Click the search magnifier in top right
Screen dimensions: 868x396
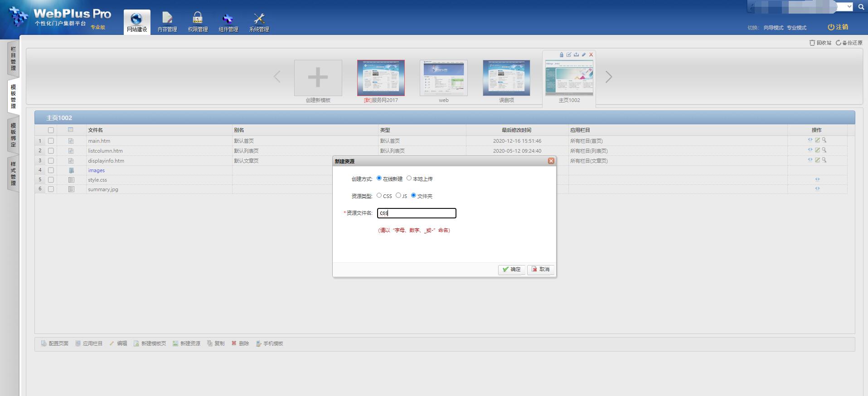861,7
